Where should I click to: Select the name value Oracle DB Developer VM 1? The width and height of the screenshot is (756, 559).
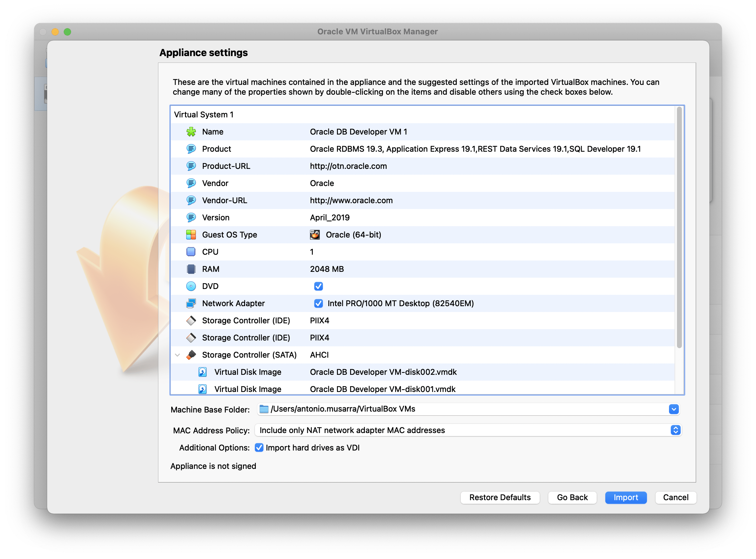pyautogui.click(x=359, y=132)
